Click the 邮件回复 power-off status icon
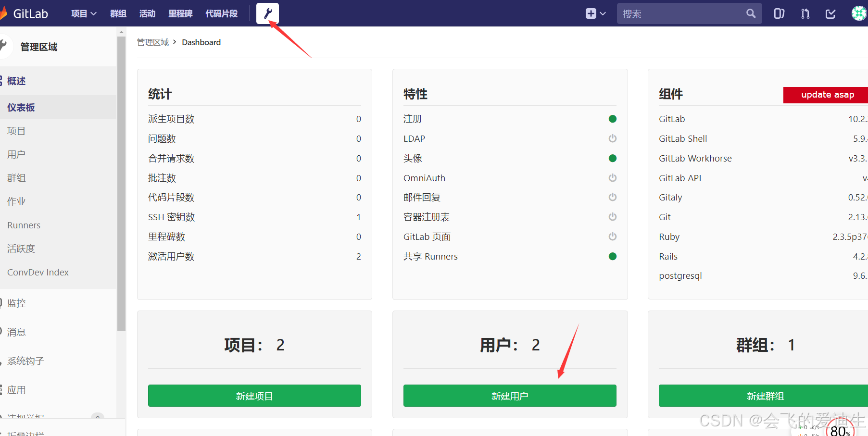The width and height of the screenshot is (868, 436). (x=613, y=197)
